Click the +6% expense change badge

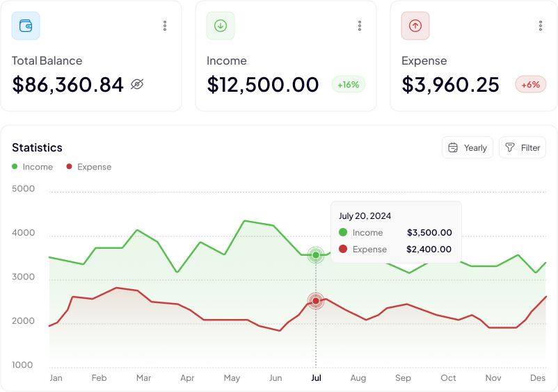pyautogui.click(x=530, y=85)
